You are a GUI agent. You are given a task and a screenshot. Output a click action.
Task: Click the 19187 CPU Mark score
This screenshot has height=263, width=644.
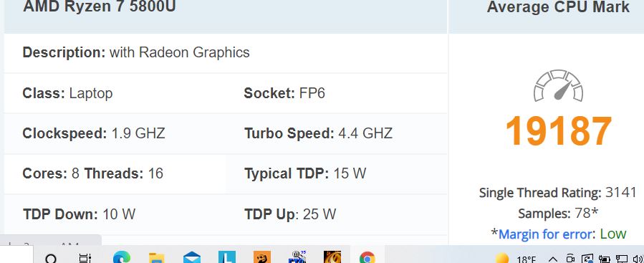coord(559,131)
